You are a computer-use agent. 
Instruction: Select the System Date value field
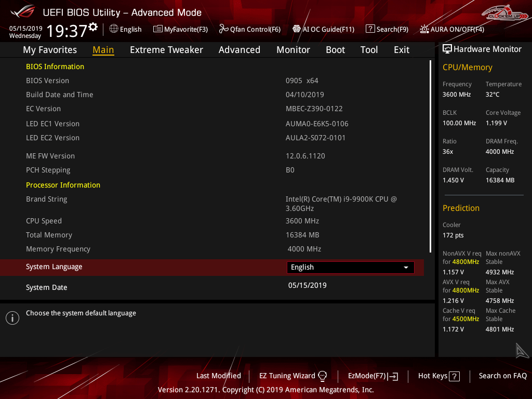click(307, 285)
